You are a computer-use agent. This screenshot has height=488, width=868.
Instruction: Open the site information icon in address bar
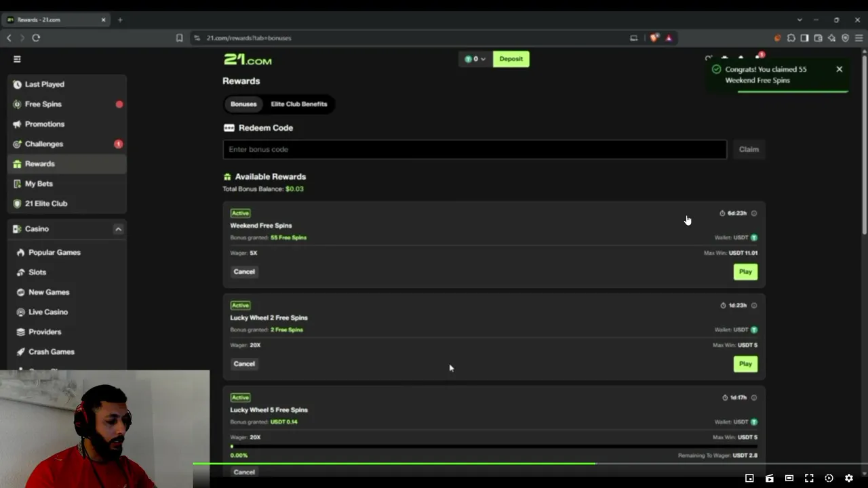[x=197, y=38]
